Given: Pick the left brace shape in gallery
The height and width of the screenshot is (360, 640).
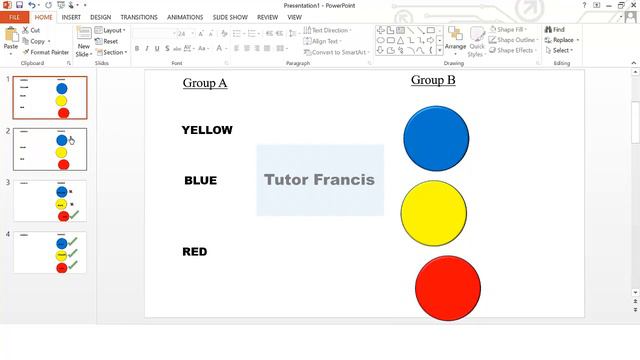Looking at the screenshot, I should pos(431,50).
